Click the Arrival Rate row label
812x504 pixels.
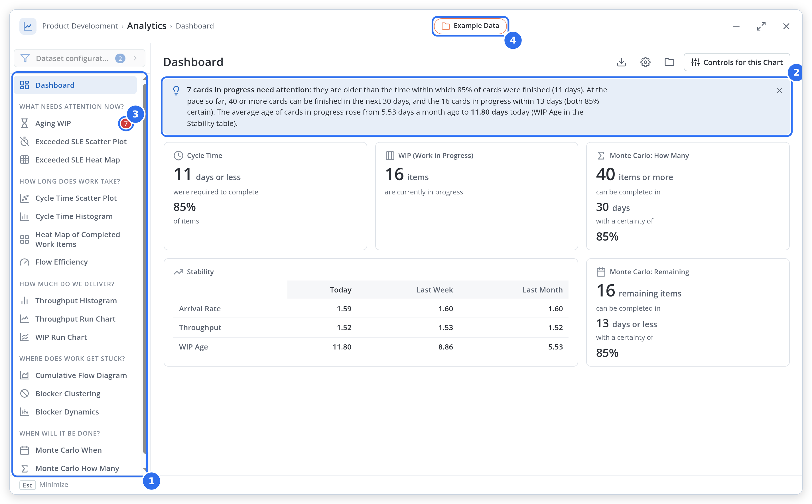tap(200, 309)
